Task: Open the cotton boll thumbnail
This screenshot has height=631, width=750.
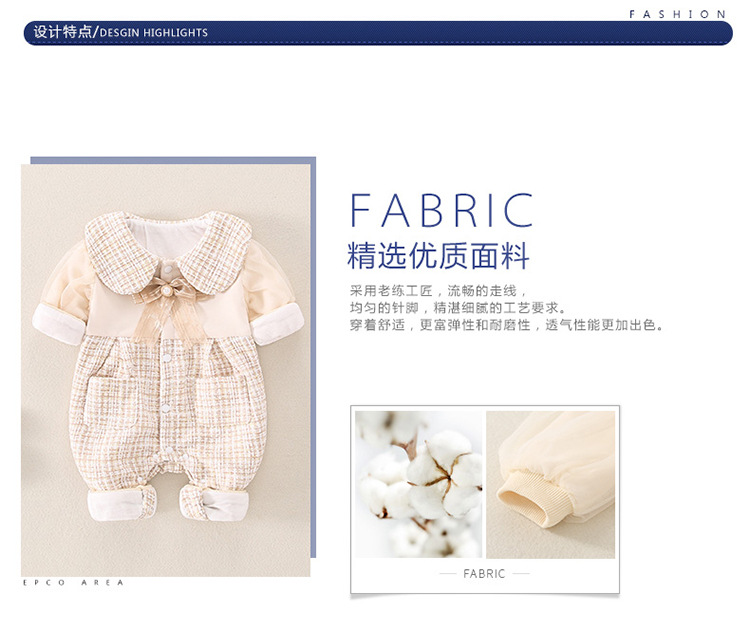Action: (x=417, y=484)
